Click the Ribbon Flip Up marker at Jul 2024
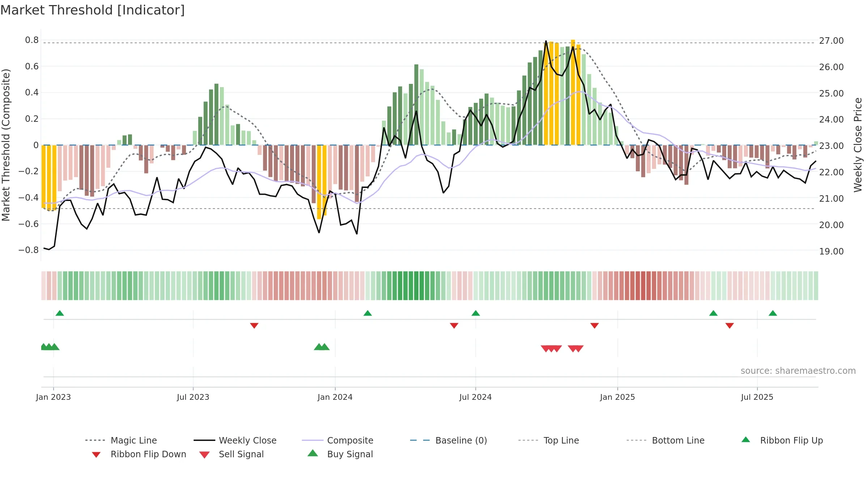This screenshot has width=868, height=488. 476,313
